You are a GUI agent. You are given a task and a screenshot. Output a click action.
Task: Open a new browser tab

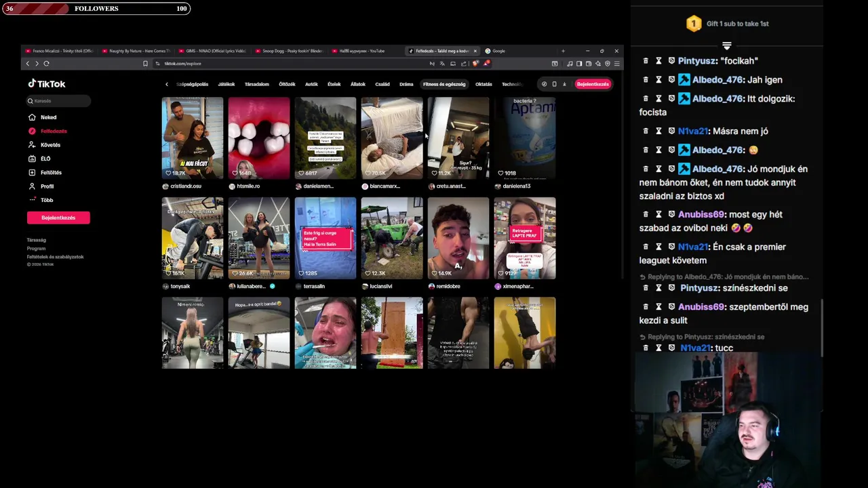[563, 51]
